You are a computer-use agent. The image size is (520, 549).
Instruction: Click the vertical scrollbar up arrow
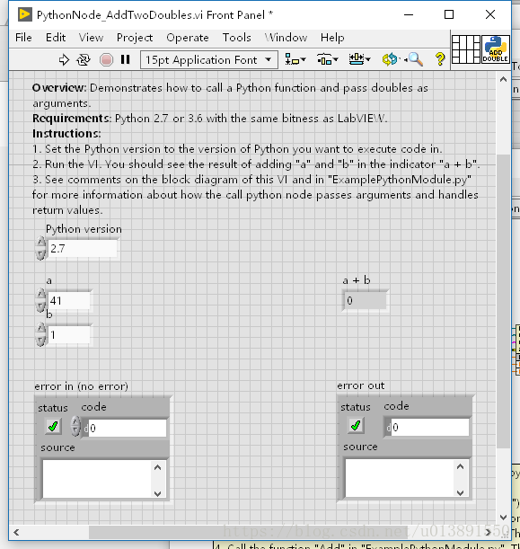503,79
